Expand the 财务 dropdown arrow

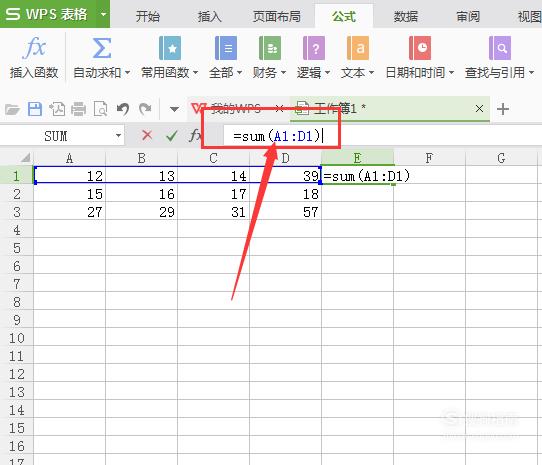click(283, 73)
